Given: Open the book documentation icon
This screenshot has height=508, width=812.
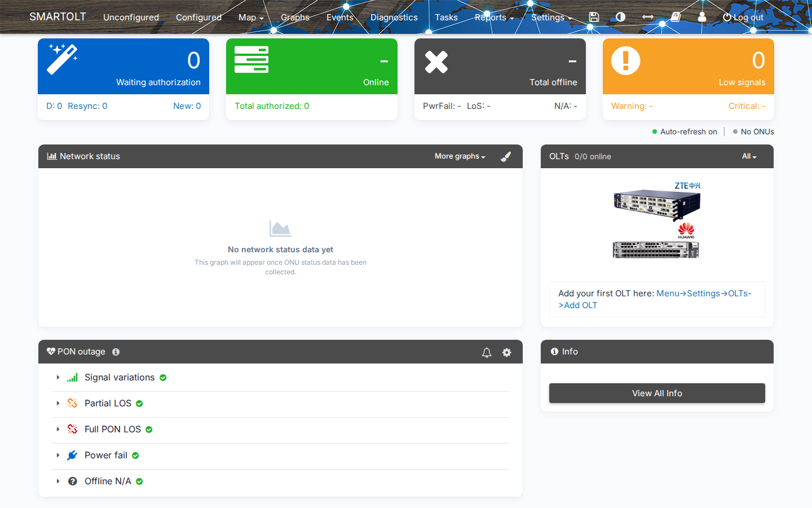Looking at the screenshot, I should pyautogui.click(x=676, y=17).
